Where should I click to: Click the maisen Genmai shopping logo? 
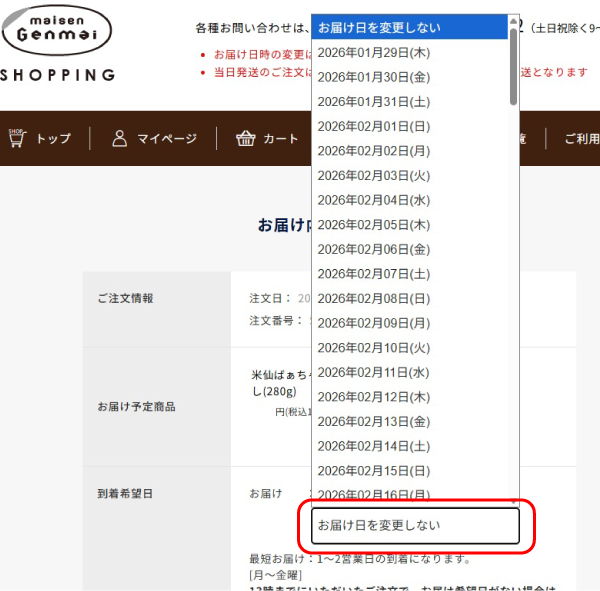[57, 44]
